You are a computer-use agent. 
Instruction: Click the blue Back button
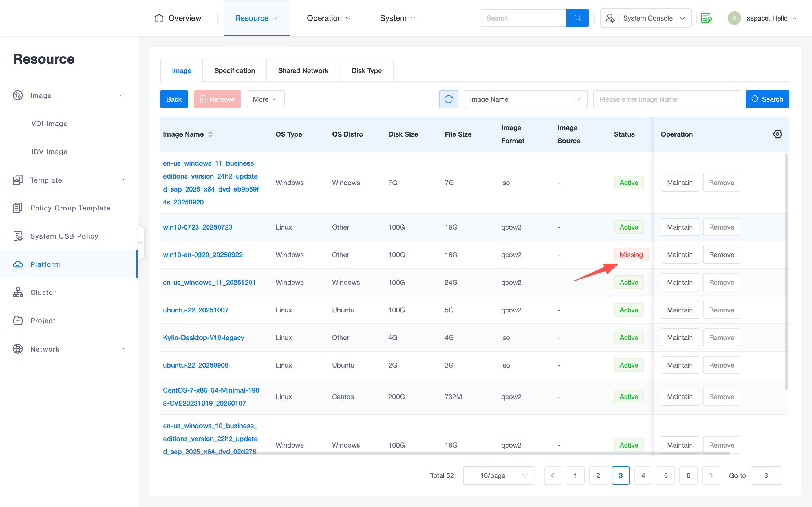[x=174, y=99]
